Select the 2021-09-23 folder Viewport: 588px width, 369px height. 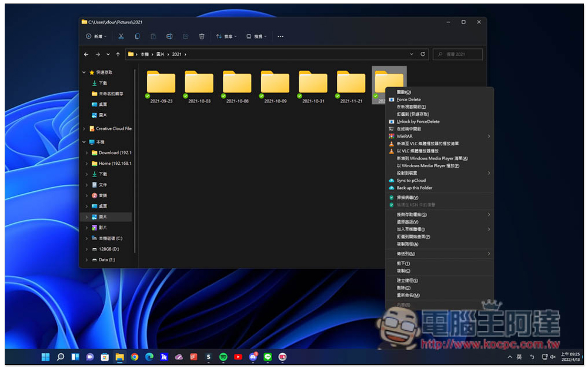161,87
